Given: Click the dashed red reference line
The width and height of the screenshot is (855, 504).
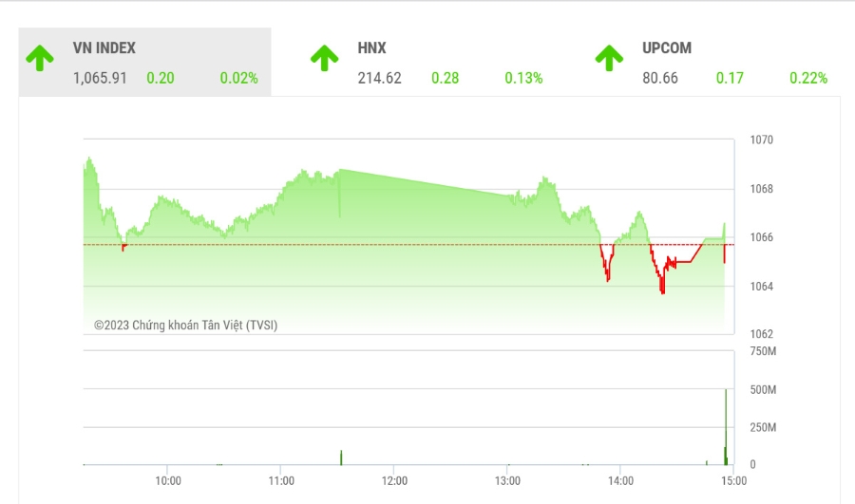Looking at the screenshot, I should (x=408, y=245).
